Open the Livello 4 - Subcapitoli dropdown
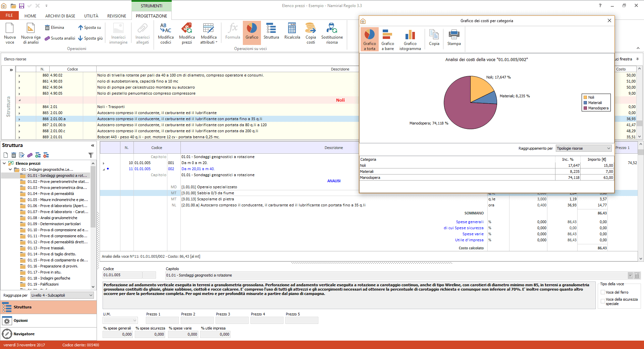Image resolution: width=644 pixels, height=349 pixels. click(62, 295)
